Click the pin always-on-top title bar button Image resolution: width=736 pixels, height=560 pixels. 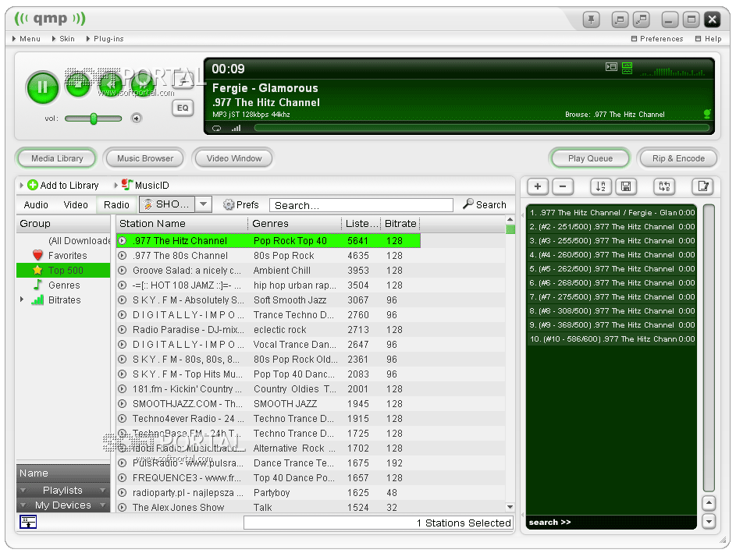pyautogui.click(x=591, y=19)
